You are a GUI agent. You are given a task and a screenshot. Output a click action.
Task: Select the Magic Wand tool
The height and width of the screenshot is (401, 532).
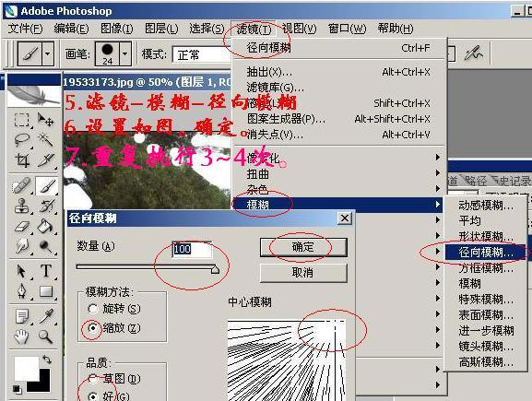(45, 140)
